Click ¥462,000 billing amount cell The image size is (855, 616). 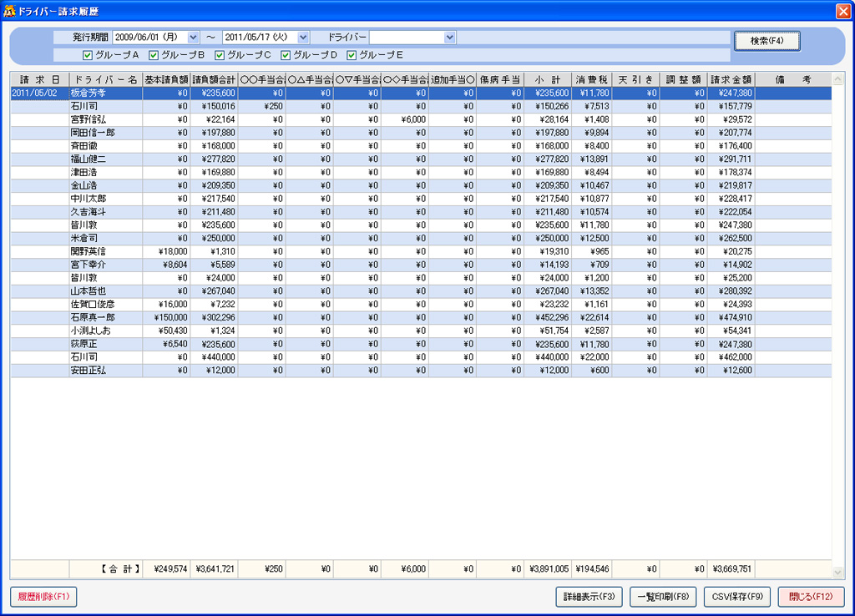click(x=731, y=357)
